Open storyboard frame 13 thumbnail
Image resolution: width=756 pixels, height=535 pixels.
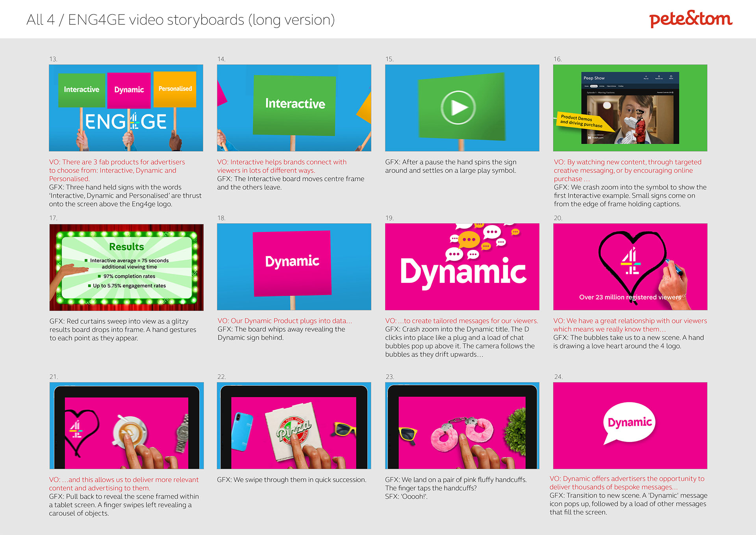point(126,108)
